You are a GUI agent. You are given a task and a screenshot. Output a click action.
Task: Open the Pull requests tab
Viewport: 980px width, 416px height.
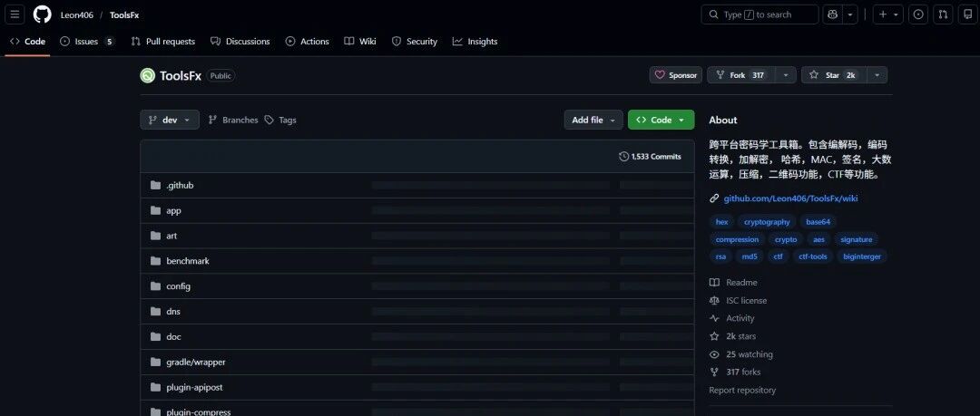(x=162, y=41)
